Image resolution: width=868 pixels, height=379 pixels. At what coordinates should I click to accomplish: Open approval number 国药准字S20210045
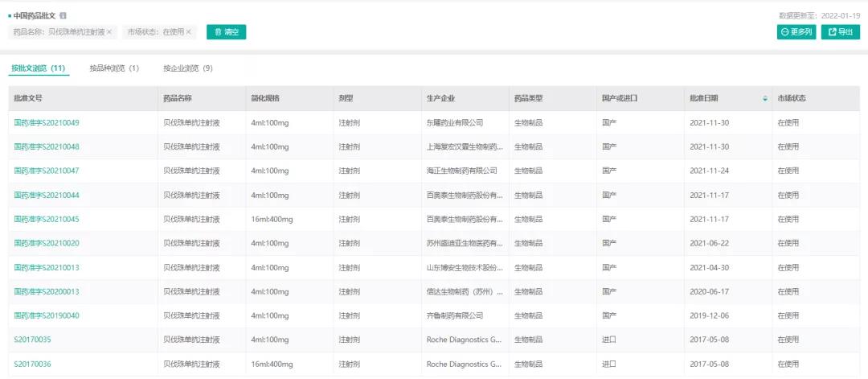click(47, 220)
